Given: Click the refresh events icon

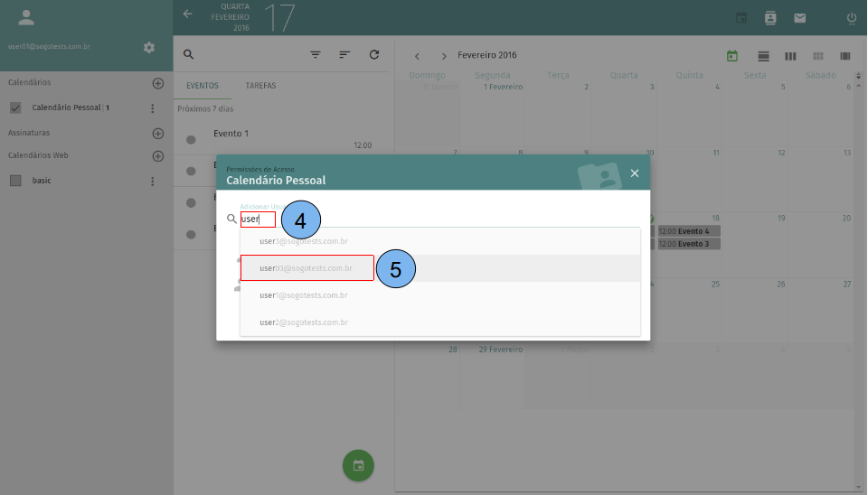Looking at the screenshot, I should (x=374, y=54).
